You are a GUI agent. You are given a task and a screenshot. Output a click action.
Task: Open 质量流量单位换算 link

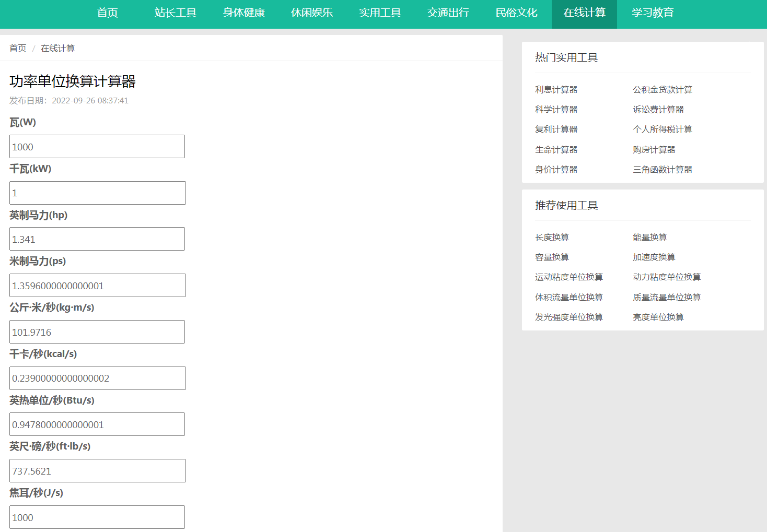(666, 298)
